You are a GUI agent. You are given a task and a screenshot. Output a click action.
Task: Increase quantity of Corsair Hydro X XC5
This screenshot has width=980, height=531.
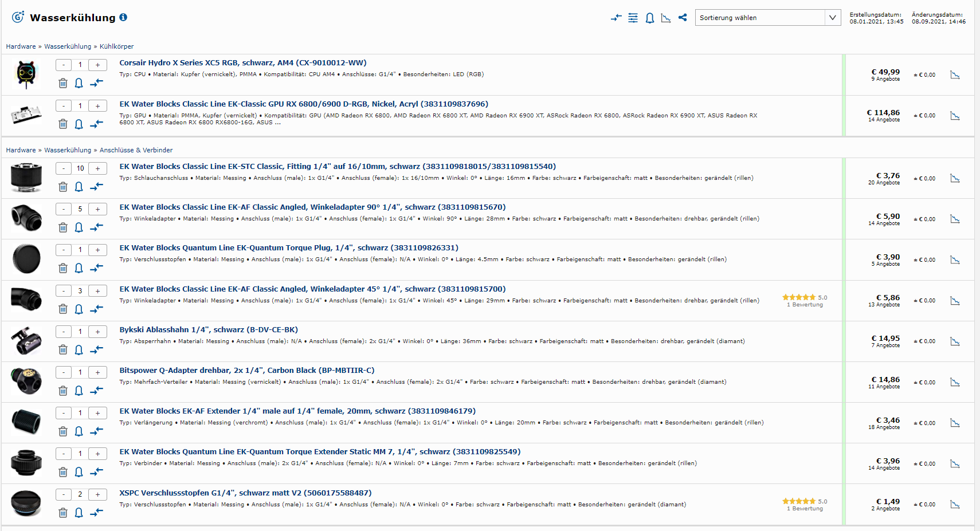click(x=97, y=65)
